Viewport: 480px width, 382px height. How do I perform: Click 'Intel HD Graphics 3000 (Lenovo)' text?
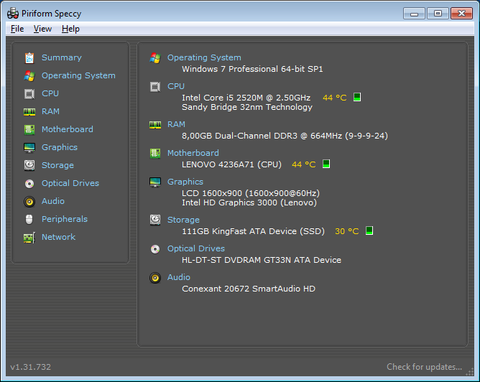click(249, 203)
